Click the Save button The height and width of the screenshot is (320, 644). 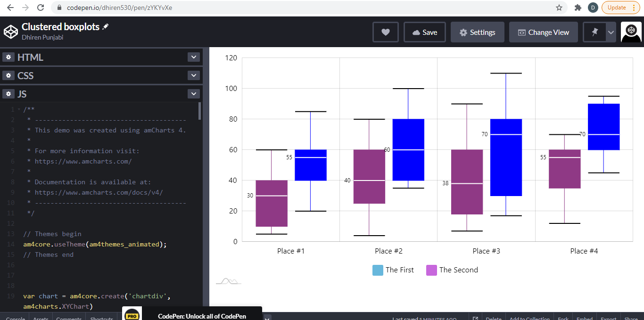(424, 32)
